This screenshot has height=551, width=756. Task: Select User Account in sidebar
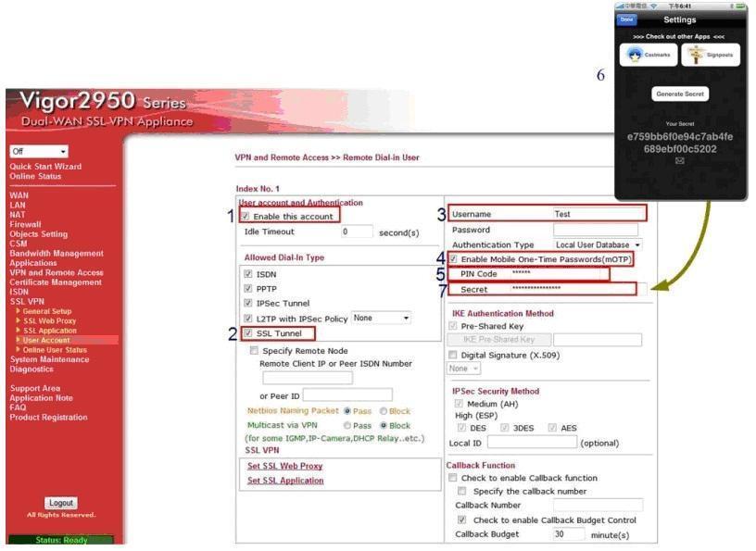46,340
